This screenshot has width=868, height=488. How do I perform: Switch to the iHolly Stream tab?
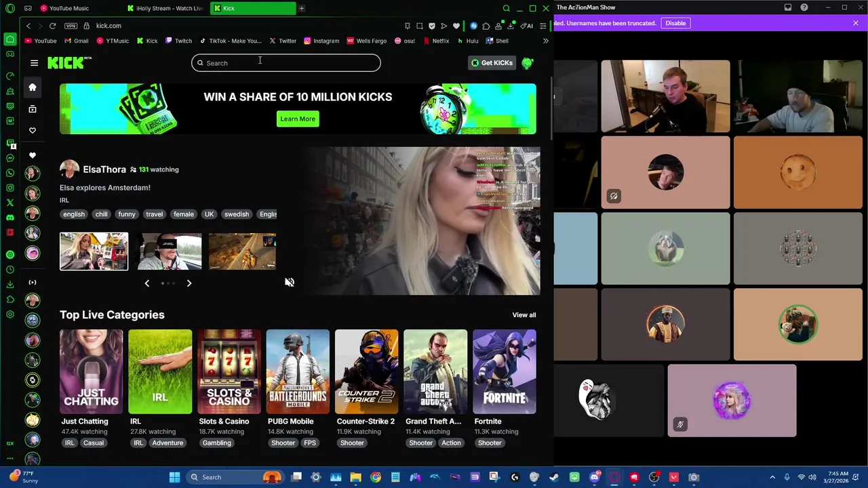tap(165, 8)
